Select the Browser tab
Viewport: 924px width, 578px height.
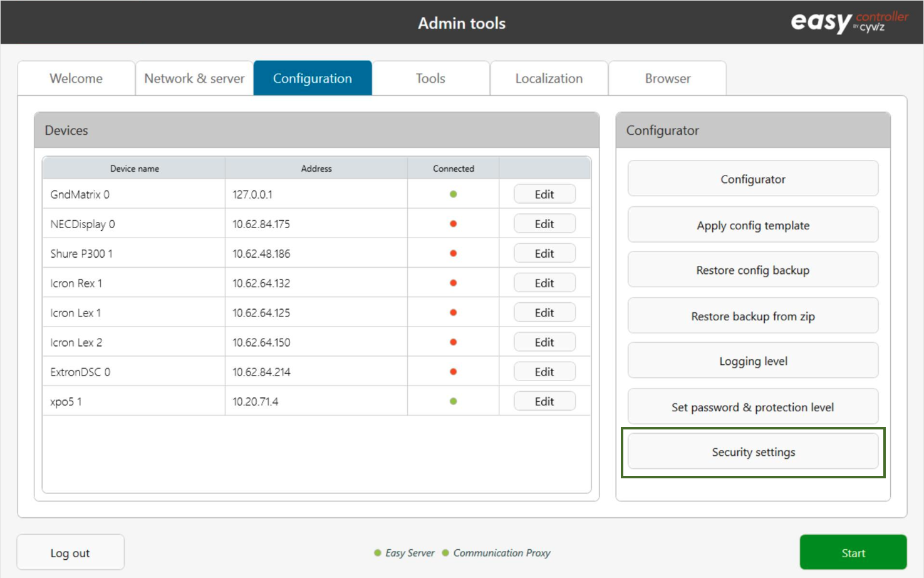[667, 78]
